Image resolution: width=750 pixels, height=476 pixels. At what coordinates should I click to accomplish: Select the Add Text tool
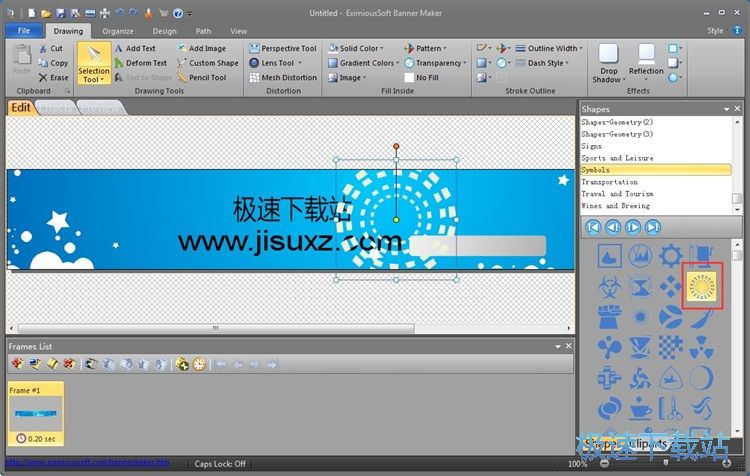(x=135, y=48)
